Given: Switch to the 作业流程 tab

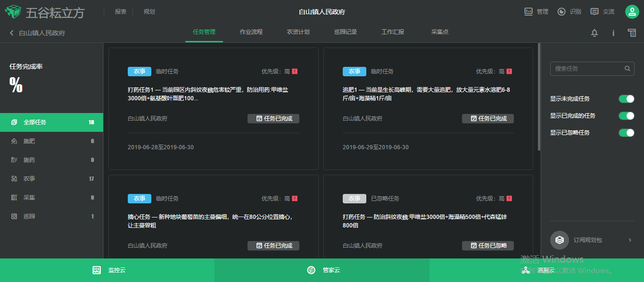Looking at the screenshot, I should pos(251,32).
